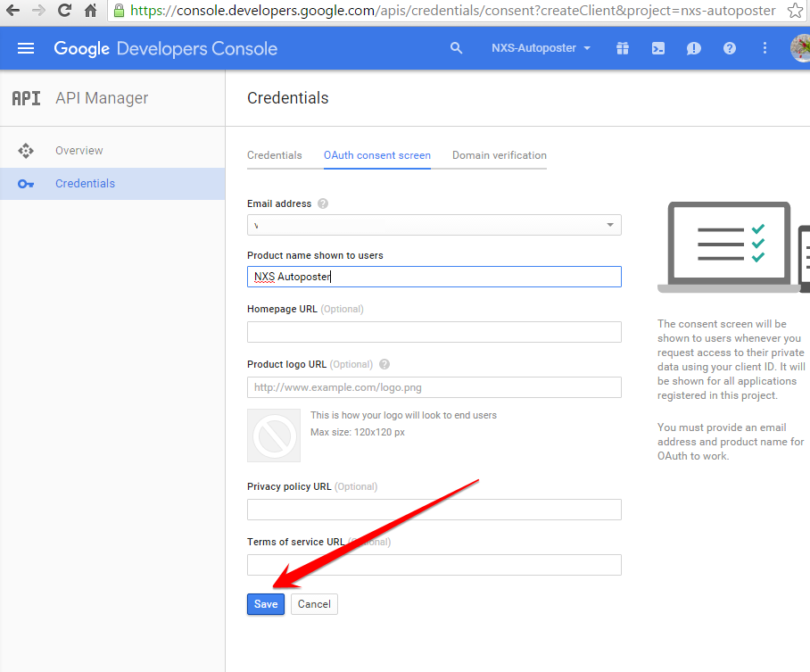Click the 'Homepage URL' label

coord(282,309)
